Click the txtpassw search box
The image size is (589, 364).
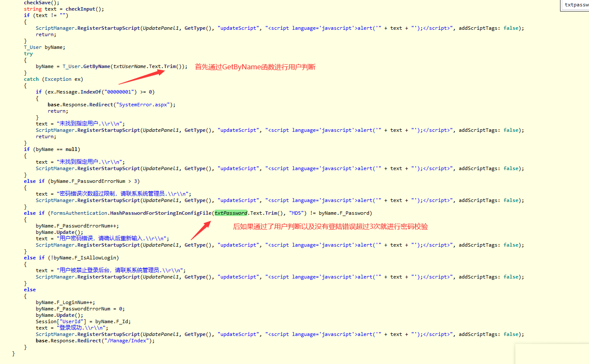[x=575, y=5]
